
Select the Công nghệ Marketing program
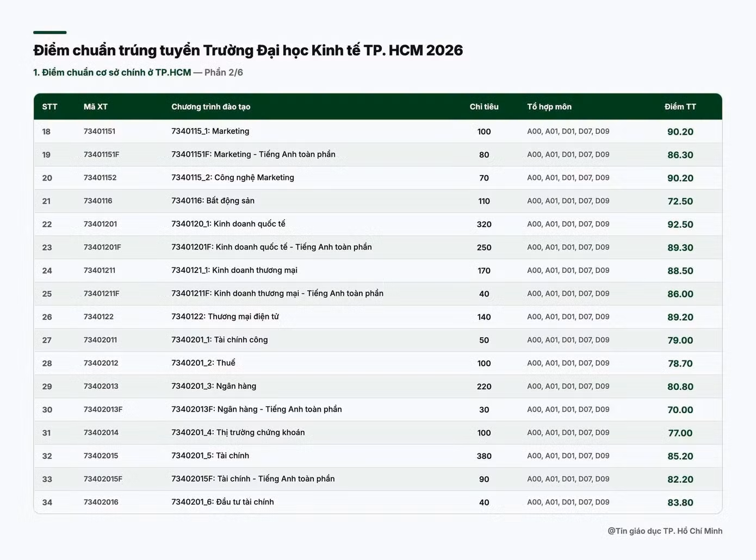(x=233, y=178)
